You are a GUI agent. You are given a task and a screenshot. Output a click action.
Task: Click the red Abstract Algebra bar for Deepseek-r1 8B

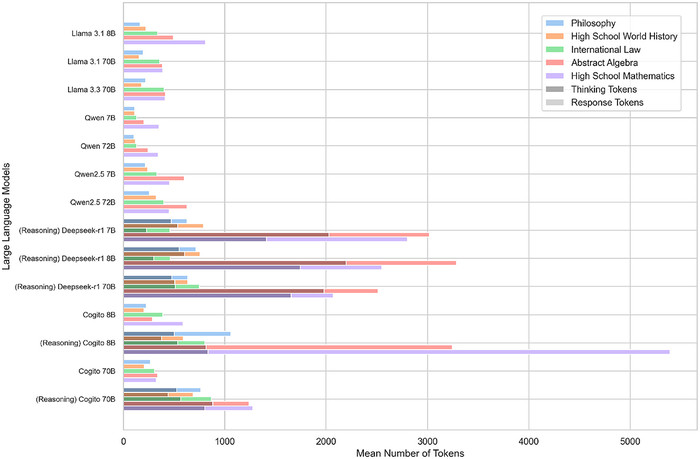pyautogui.click(x=400, y=262)
